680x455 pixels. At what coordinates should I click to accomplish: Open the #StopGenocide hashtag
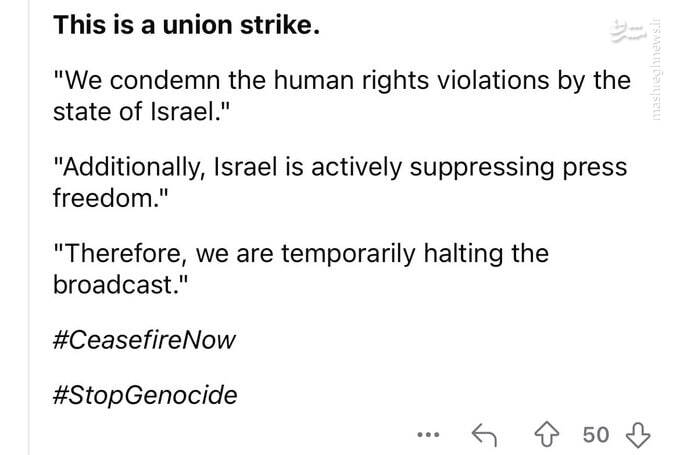click(145, 395)
